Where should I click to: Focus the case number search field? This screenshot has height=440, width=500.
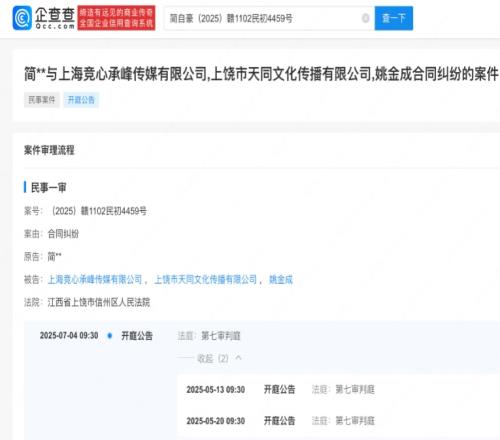click(263, 18)
